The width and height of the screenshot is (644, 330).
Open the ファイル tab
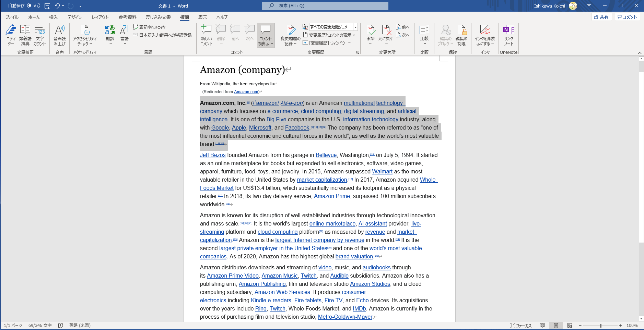pos(12,17)
